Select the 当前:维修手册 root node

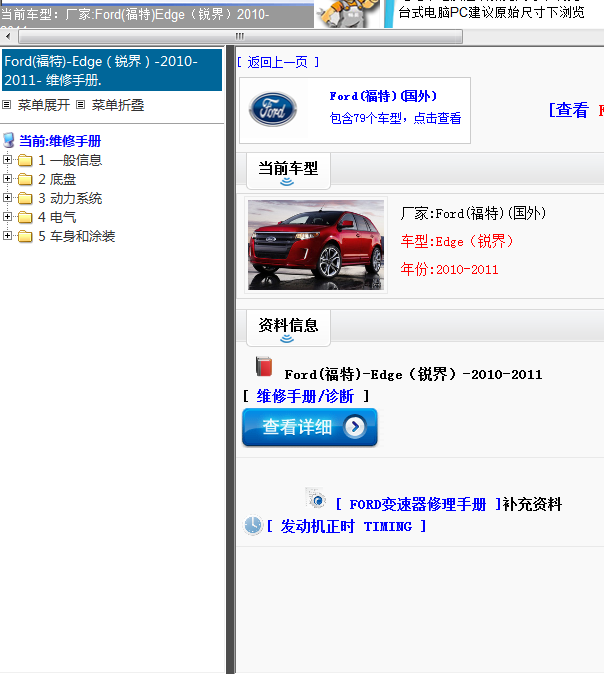[x=60, y=141]
